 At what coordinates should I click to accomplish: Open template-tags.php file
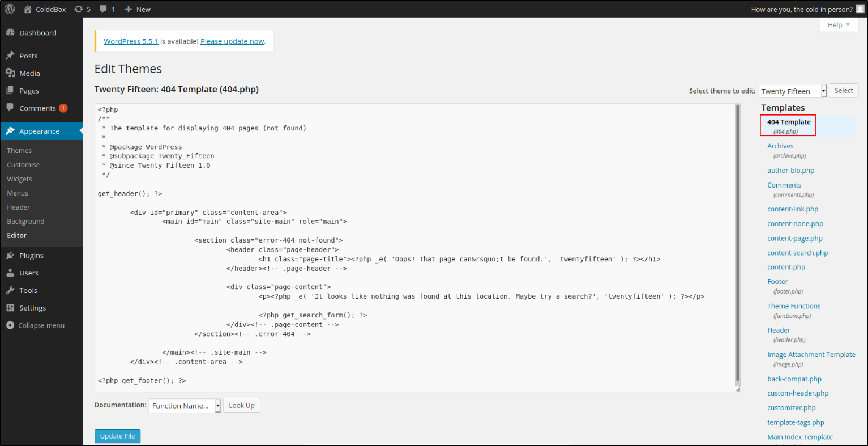pos(796,423)
